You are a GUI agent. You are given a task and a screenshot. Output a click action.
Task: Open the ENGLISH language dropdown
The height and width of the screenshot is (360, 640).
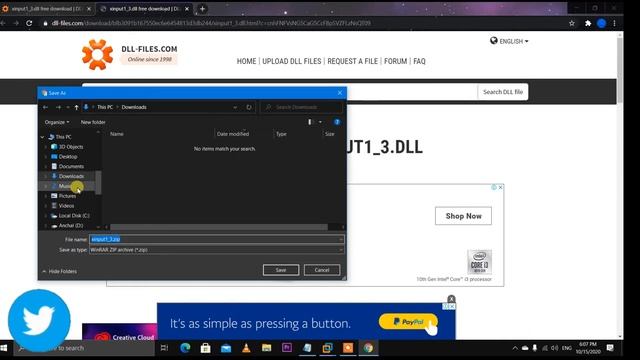pyautogui.click(x=509, y=41)
